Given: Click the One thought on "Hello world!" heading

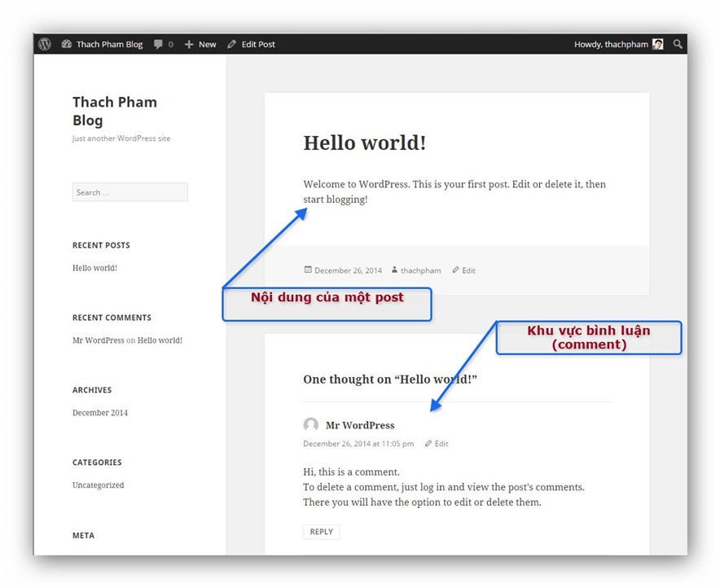Looking at the screenshot, I should tap(390, 380).
